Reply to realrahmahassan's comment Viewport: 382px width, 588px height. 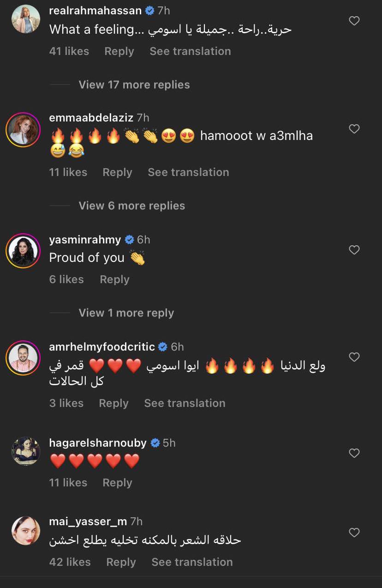[x=119, y=51]
